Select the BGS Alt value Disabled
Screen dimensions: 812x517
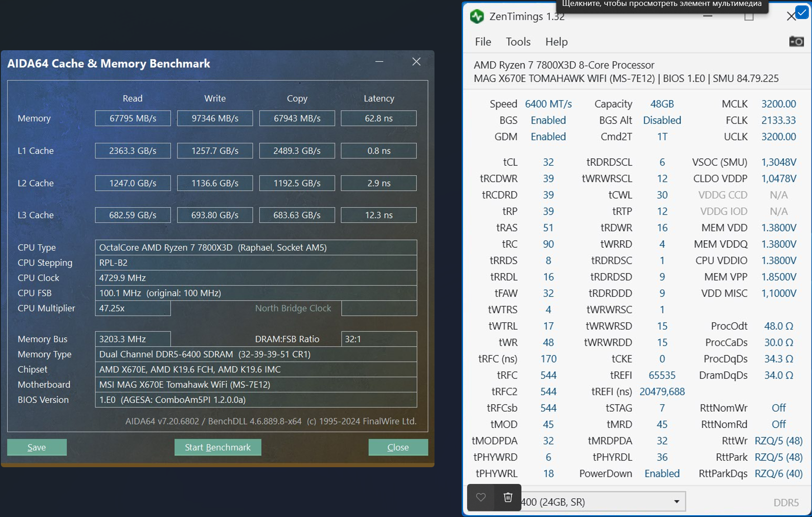click(662, 120)
